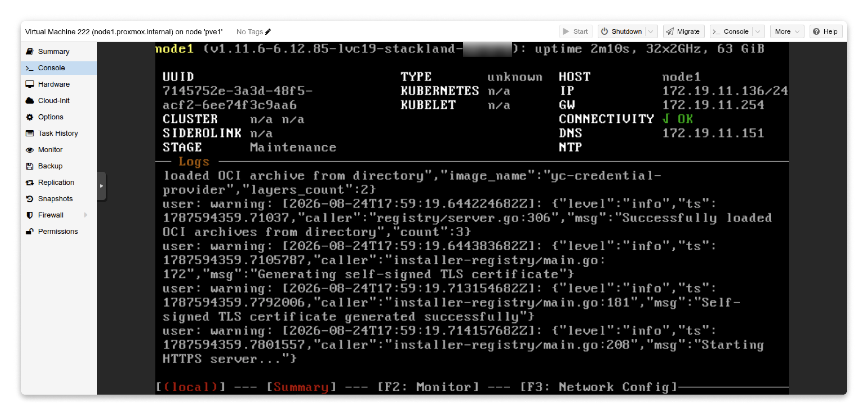Click the IP address 172.19.11.136/24
Viewport: 868px width, 416px height.
pyautogui.click(x=725, y=91)
